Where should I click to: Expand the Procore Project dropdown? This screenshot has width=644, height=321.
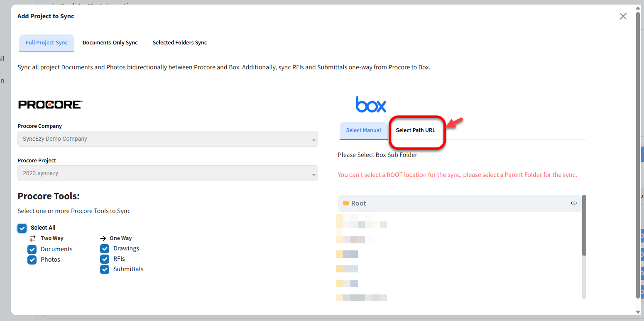tap(167, 174)
